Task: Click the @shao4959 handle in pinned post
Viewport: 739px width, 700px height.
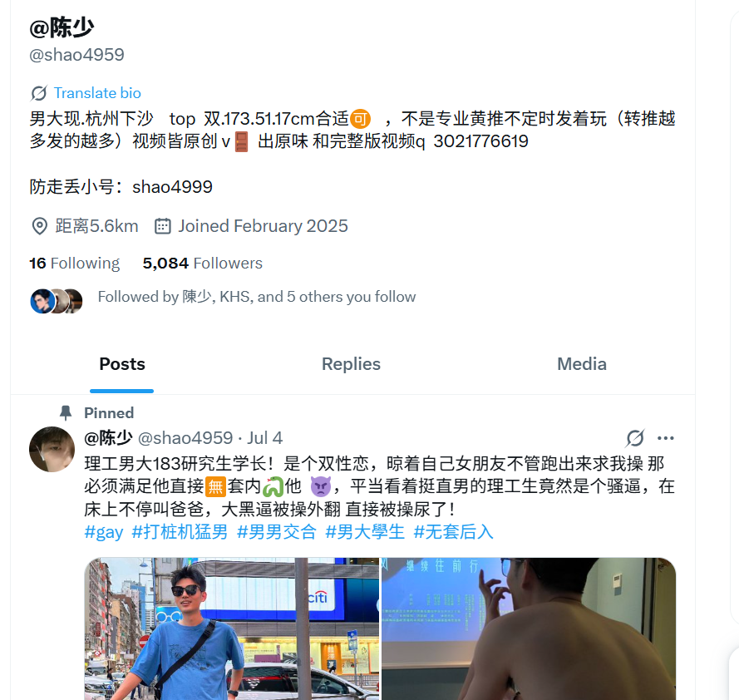Action: click(185, 438)
